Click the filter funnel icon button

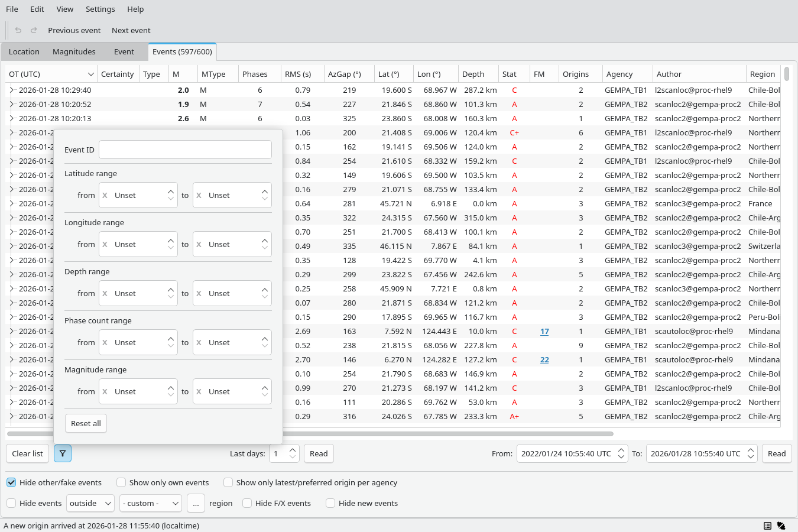(62, 453)
